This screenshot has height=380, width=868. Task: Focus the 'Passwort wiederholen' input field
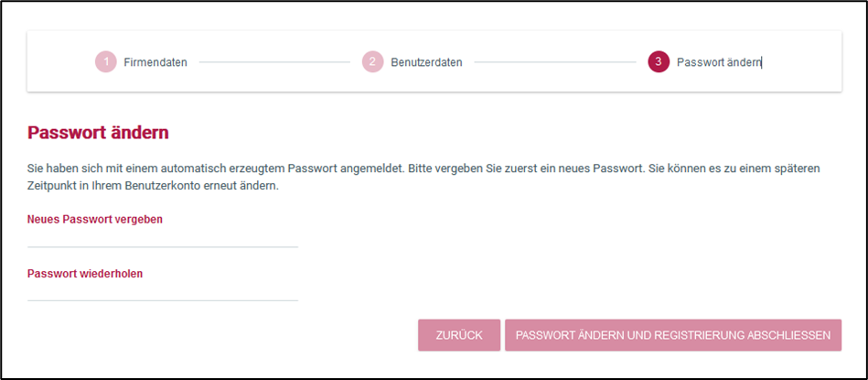coord(163,291)
